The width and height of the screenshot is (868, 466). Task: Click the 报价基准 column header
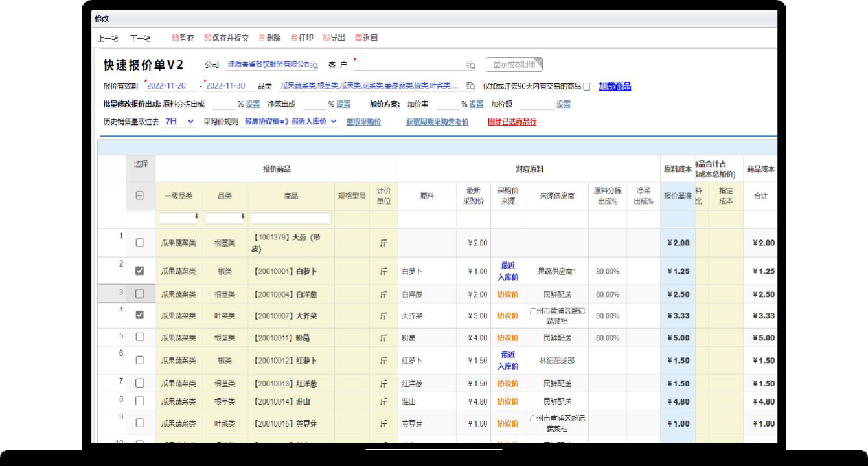[x=678, y=195]
